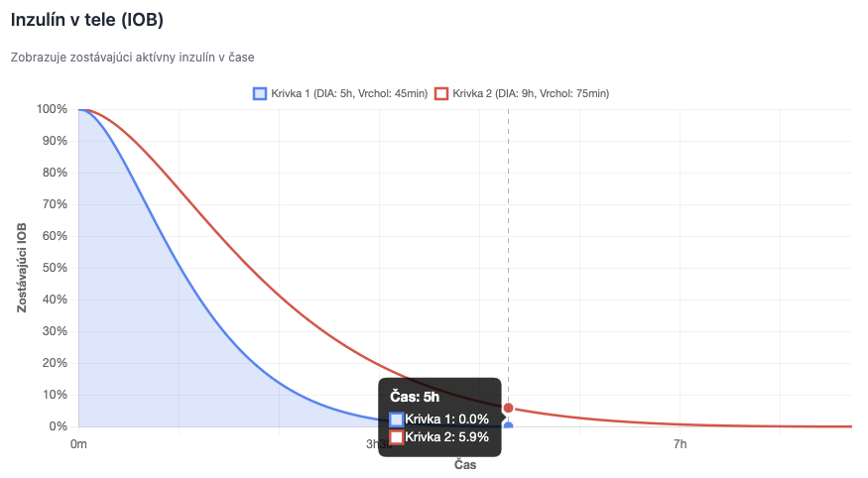Click the blue data point at 5h

(508, 426)
